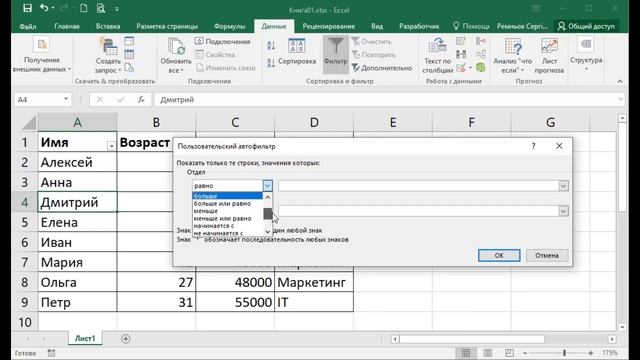The image size is (640, 360).
Task: Click the Remove Duplicates icon
Action: click(x=461, y=54)
